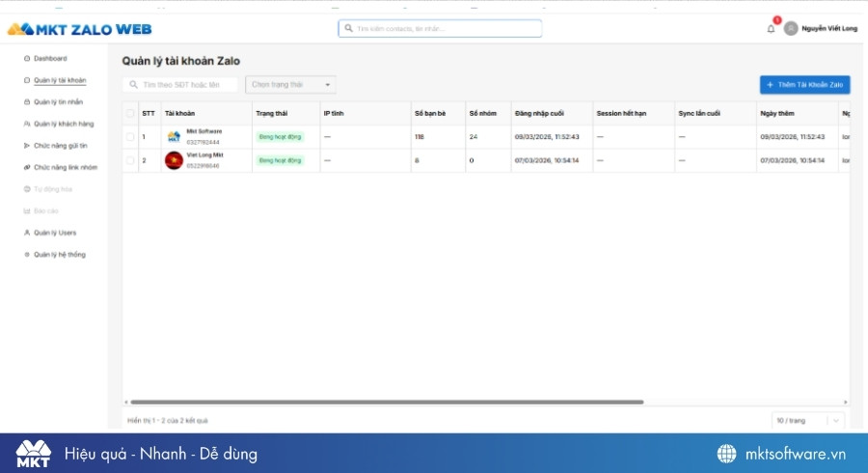
Task: Click the Quản lý khách hàng sidebar icon
Action: (26, 124)
